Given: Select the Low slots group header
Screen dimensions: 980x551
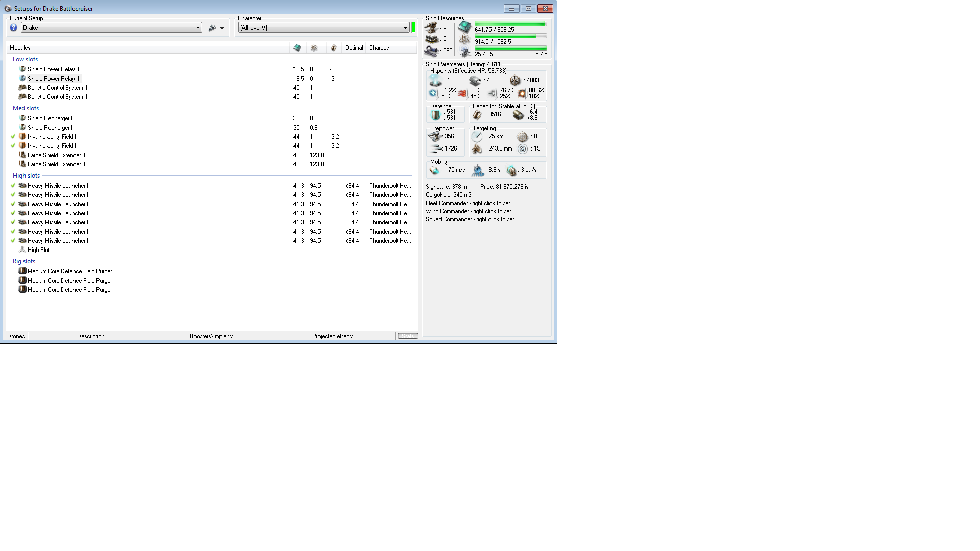Looking at the screenshot, I should (25, 59).
